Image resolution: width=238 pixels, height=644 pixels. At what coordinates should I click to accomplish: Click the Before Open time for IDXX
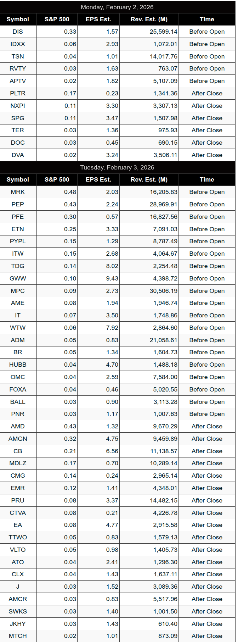point(207,44)
